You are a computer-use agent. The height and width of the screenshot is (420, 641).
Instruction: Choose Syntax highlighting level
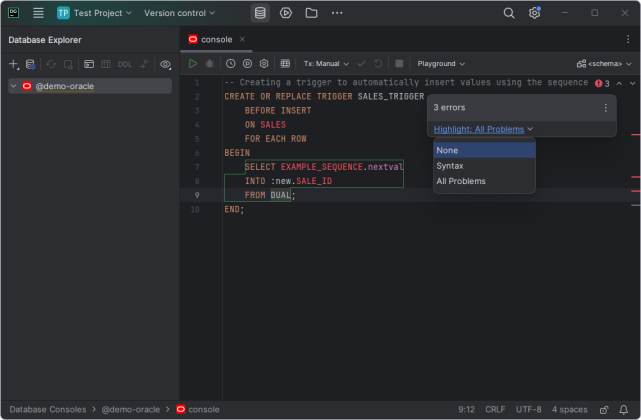click(x=450, y=165)
